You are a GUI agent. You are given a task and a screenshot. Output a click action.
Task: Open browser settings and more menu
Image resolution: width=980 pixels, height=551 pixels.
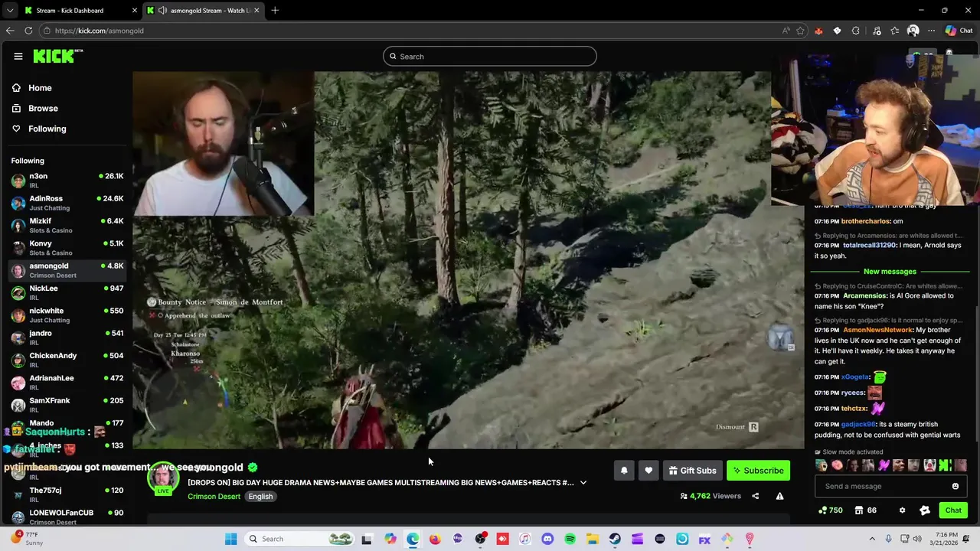pyautogui.click(x=931, y=31)
